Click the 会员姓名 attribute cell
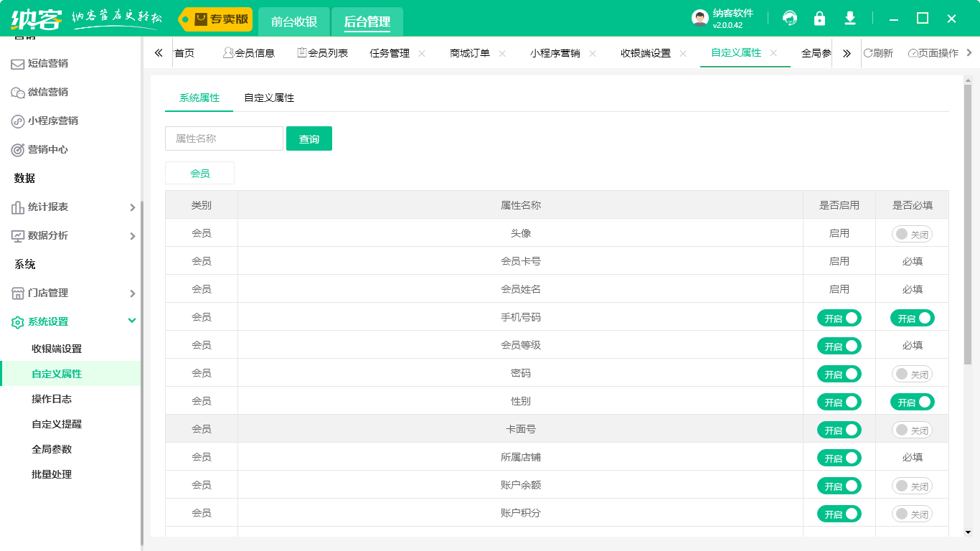 click(x=521, y=289)
